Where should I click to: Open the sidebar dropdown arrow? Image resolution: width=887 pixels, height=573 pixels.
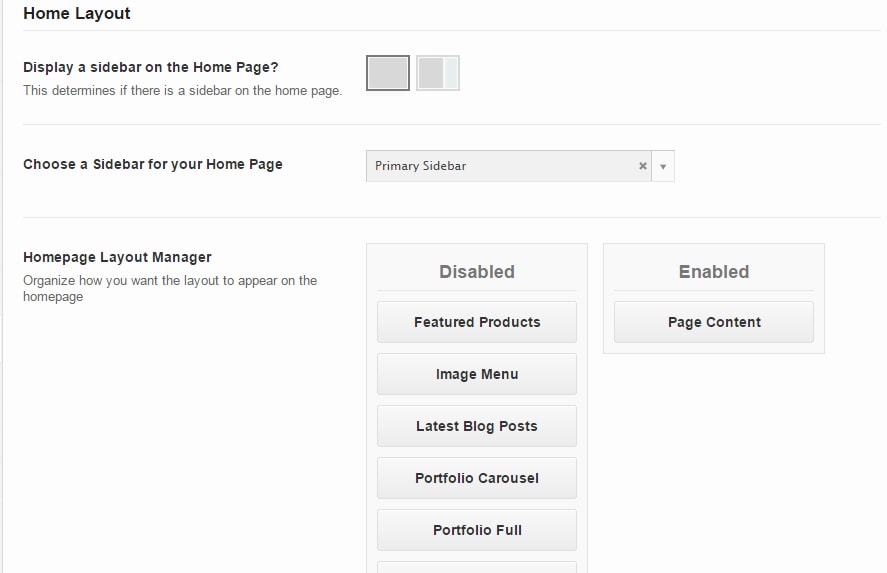[663, 166]
